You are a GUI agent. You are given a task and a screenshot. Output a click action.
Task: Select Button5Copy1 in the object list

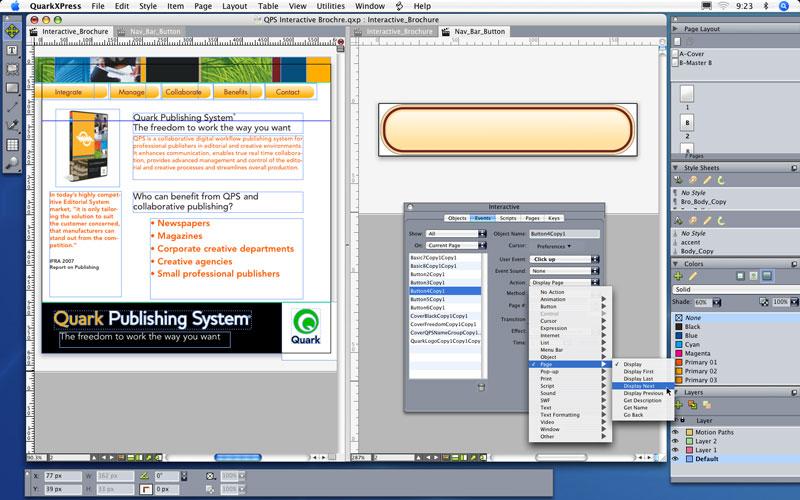tap(445, 299)
